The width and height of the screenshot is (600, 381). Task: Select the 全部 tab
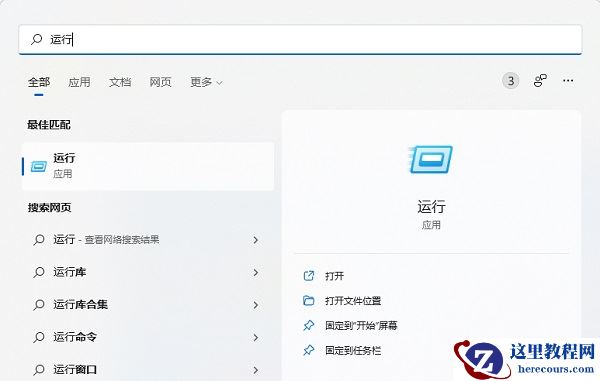click(39, 82)
